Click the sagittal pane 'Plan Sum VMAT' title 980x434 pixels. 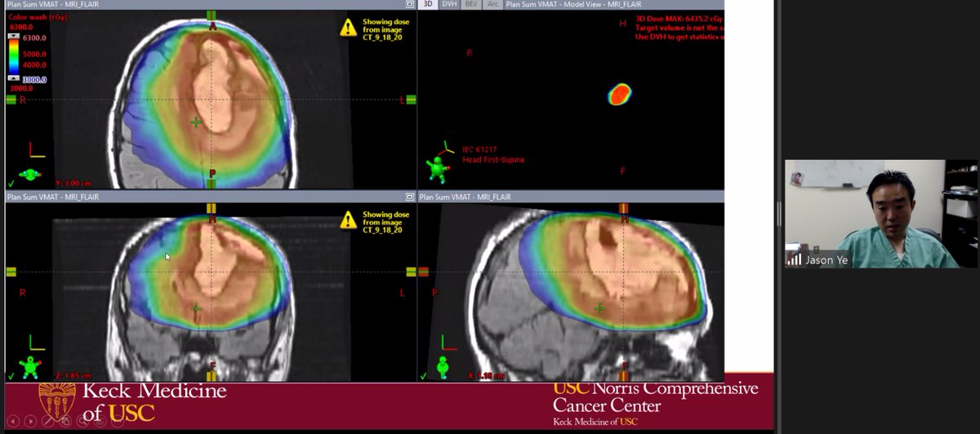[464, 197]
